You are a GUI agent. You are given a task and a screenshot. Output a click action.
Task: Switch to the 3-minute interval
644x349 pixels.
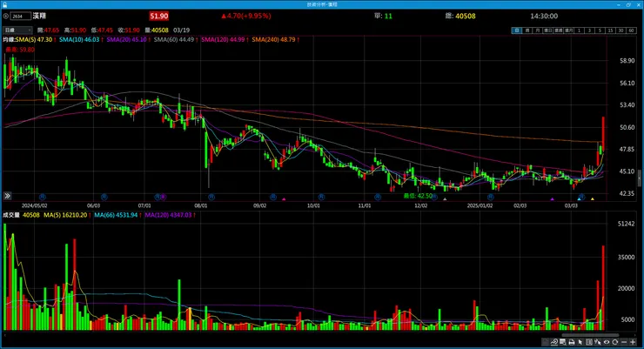pyautogui.click(x=589, y=30)
